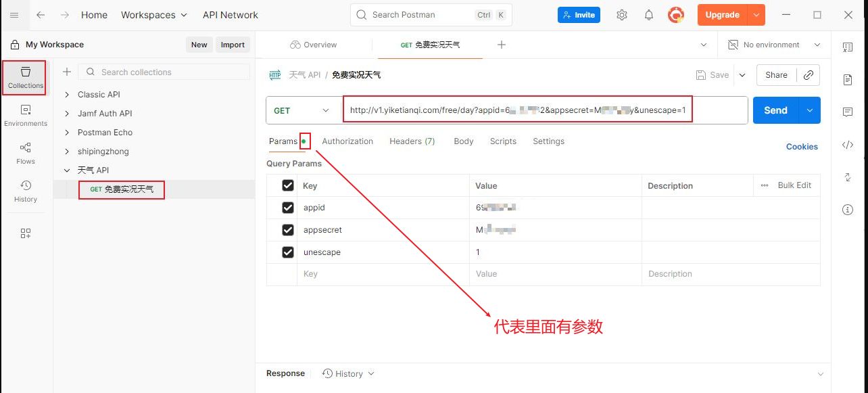Open Postman settings gear icon
868x393 pixels.
click(x=622, y=15)
